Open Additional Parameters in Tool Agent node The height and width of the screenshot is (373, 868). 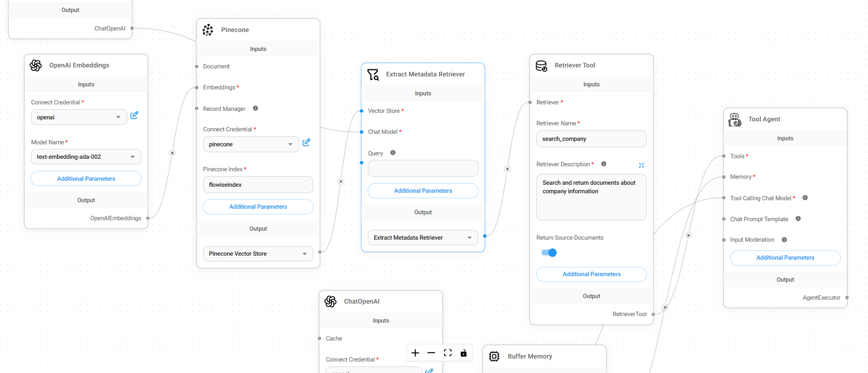pyautogui.click(x=785, y=258)
